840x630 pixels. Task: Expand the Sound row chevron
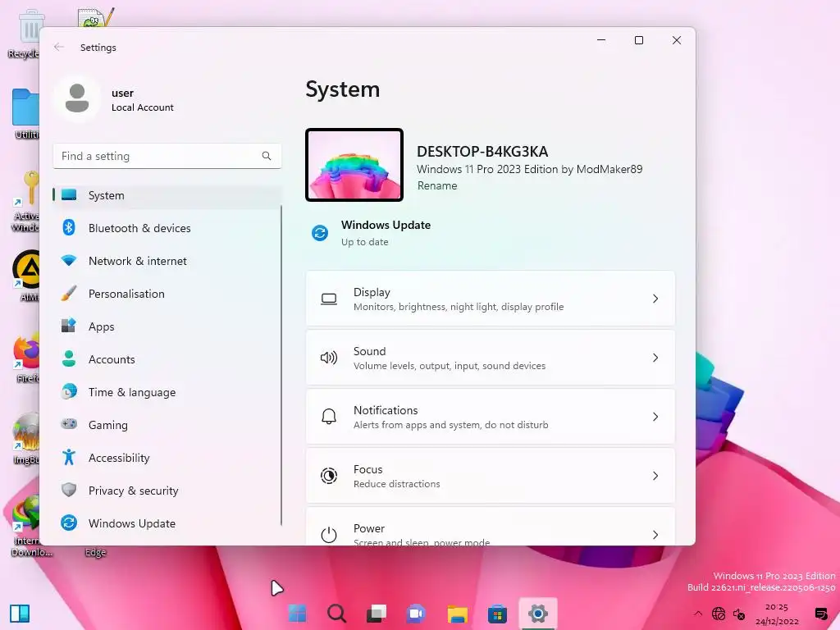click(x=655, y=358)
